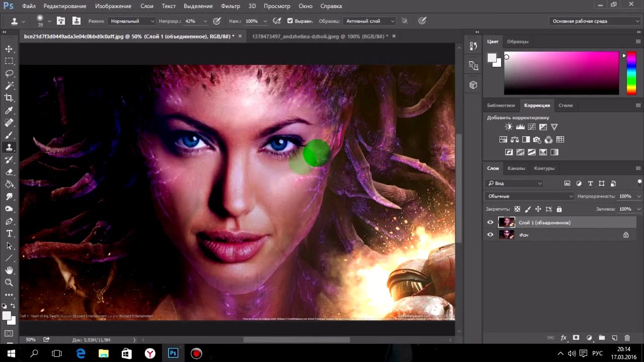Open the Clone Source panel icon

coord(76,21)
